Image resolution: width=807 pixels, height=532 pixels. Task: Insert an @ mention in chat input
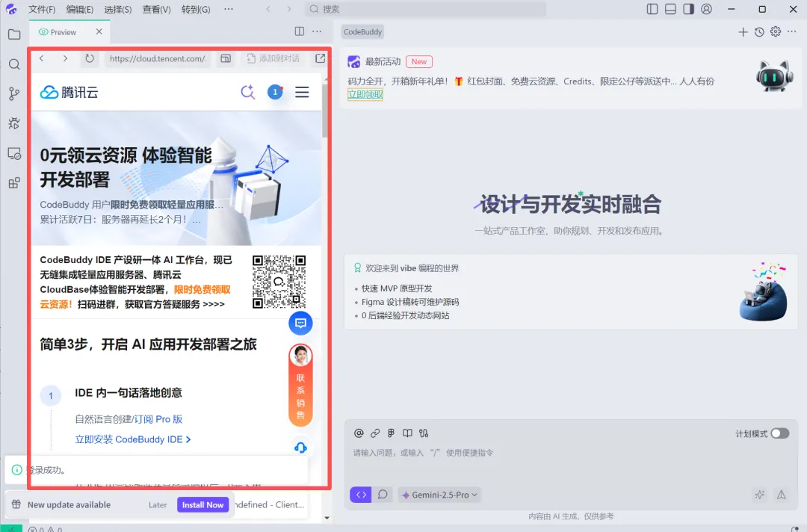click(359, 433)
